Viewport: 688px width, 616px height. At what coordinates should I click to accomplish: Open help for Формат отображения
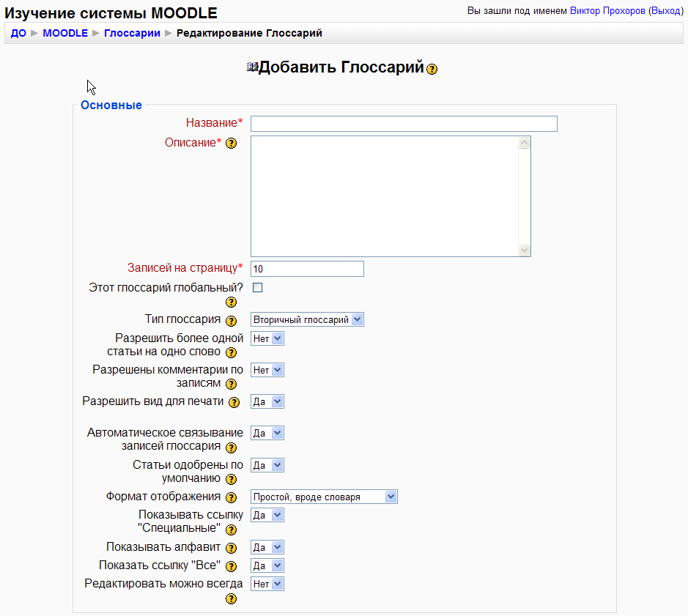click(232, 498)
